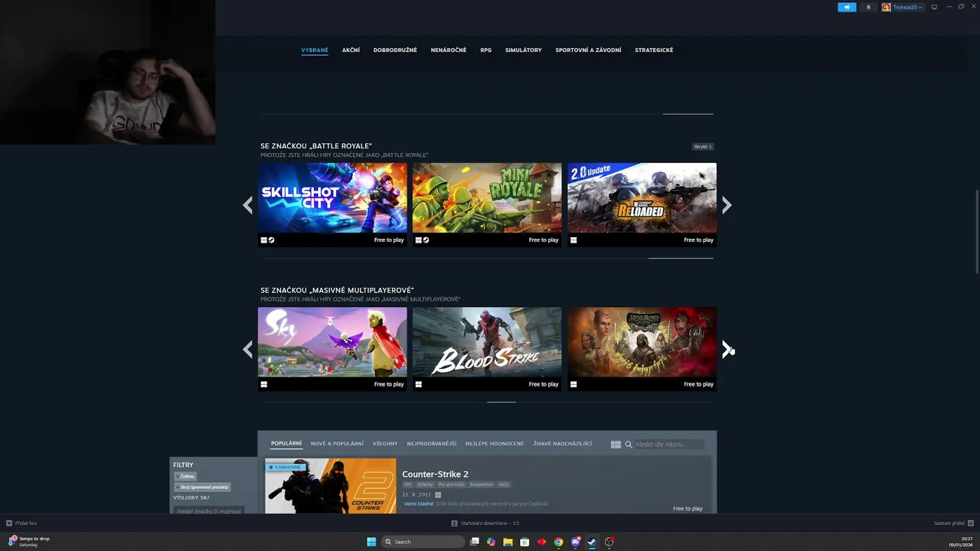Click the FPS tag on Counter-Strike 2
The width and height of the screenshot is (980, 551).
408,484
